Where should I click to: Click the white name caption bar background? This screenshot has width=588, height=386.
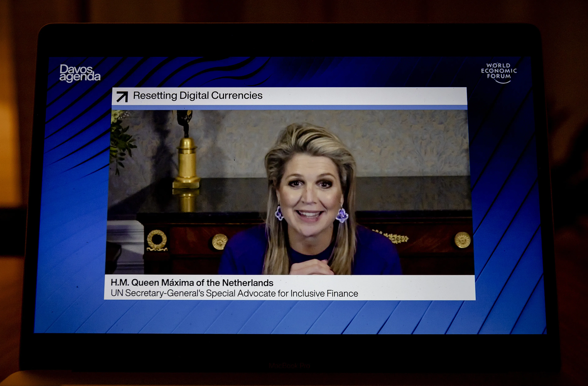point(420,288)
